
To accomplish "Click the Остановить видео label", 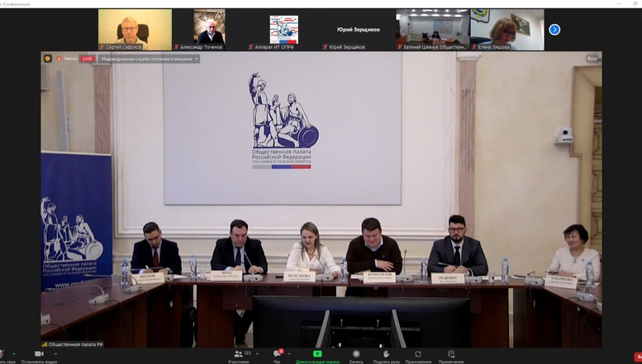I will pos(40,362).
